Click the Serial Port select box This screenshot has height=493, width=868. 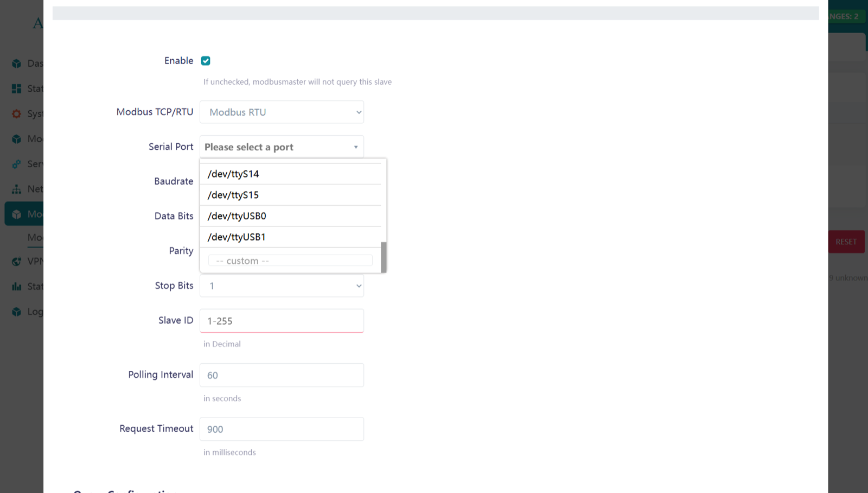click(x=282, y=147)
